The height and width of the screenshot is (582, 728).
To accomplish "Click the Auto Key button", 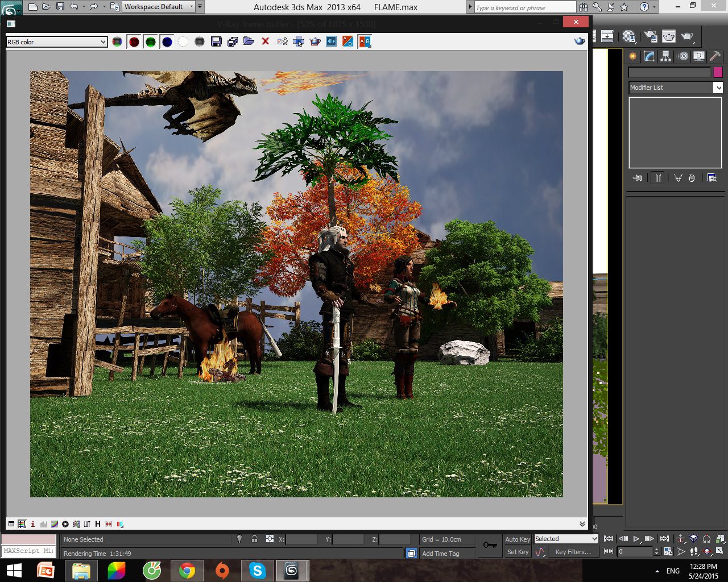I will coord(518,539).
